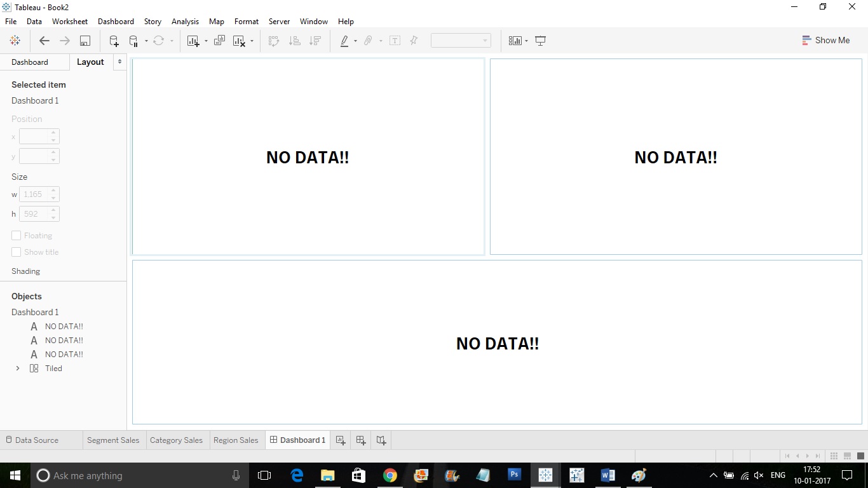Open the New Worksheet toolbar icon
Viewport: 868px width, 488px height.
pyautogui.click(x=194, y=40)
